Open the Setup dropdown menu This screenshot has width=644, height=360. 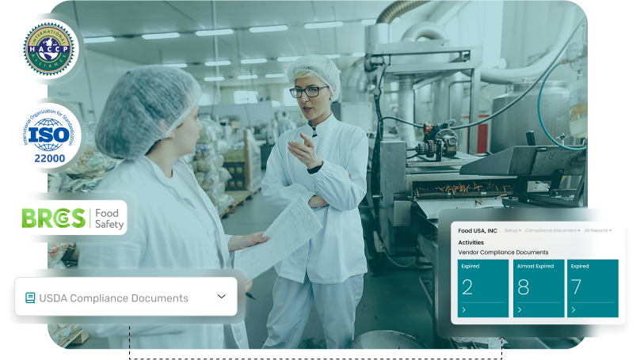(512, 230)
